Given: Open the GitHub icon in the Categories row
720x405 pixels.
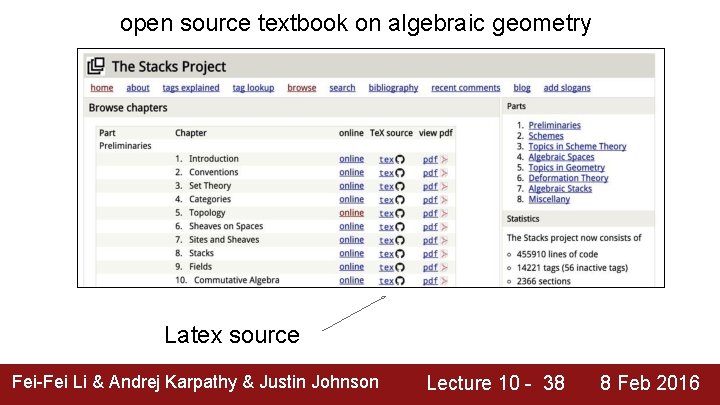Looking at the screenshot, I should pyautogui.click(x=400, y=200).
